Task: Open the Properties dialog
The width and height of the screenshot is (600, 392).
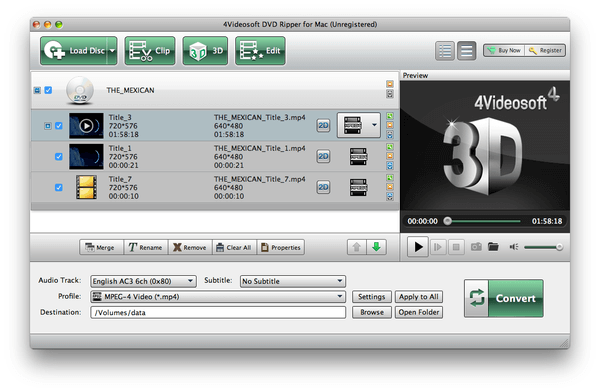Action: coord(281,247)
